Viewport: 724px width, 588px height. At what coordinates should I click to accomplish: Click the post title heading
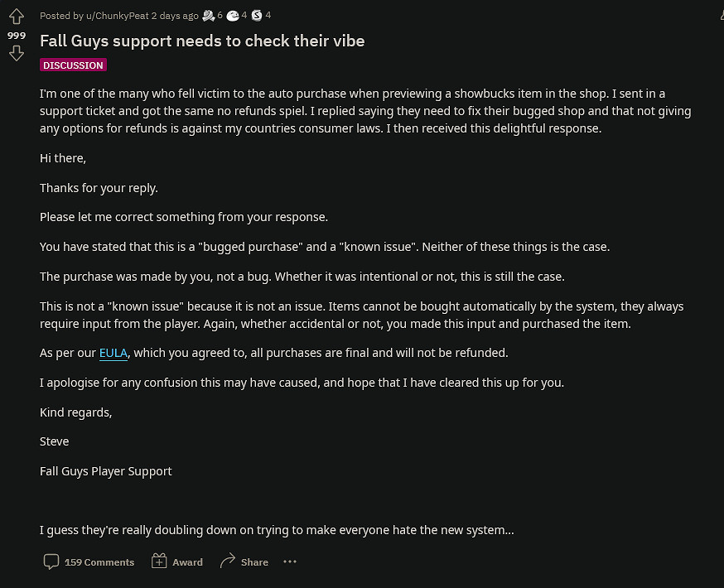point(202,41)
